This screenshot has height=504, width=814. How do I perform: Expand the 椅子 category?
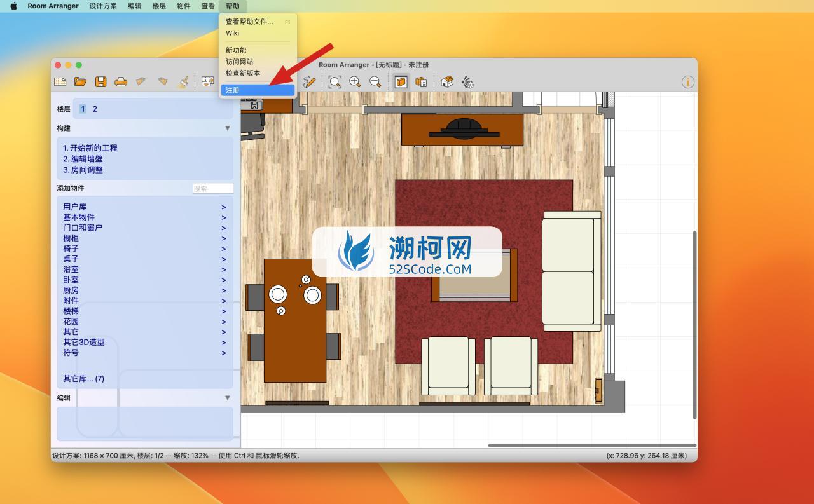coord(144,249)
